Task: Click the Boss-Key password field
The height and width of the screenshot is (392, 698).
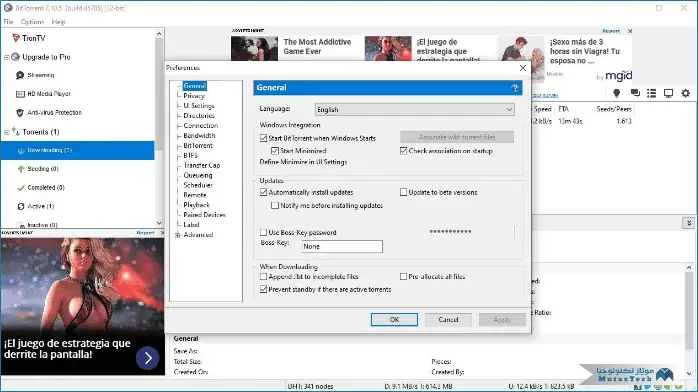Action: [470, 232]
